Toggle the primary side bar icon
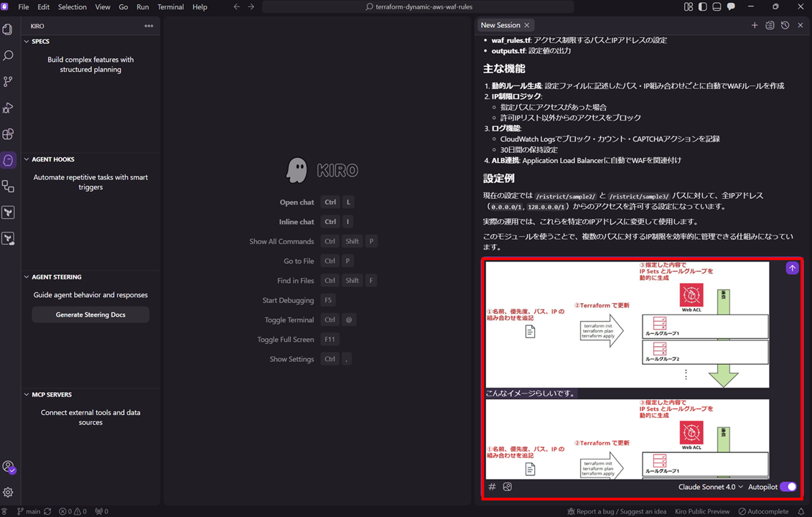The height and width of the screenshot is (517, 812). (703, 6)
